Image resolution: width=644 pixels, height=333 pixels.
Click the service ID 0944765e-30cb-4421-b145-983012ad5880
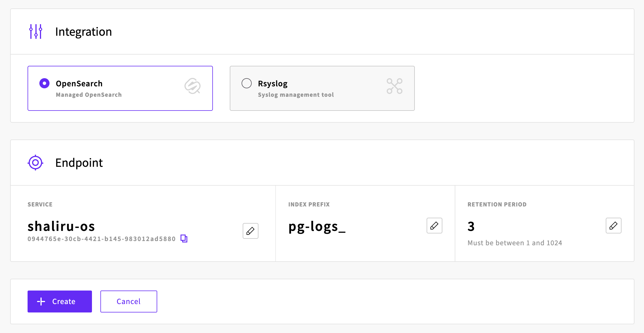pos(102,239)
